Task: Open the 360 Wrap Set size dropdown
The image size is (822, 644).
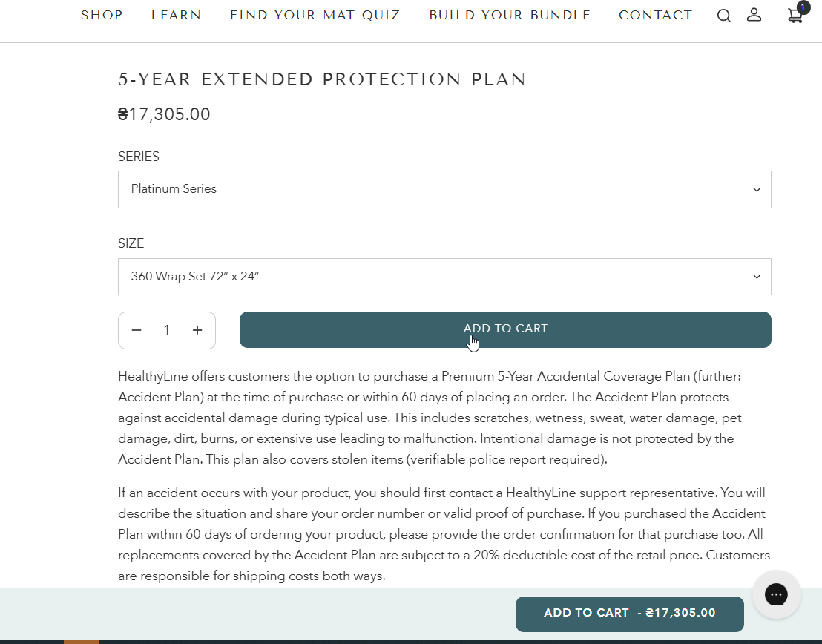Action: [x=444, y=277]
